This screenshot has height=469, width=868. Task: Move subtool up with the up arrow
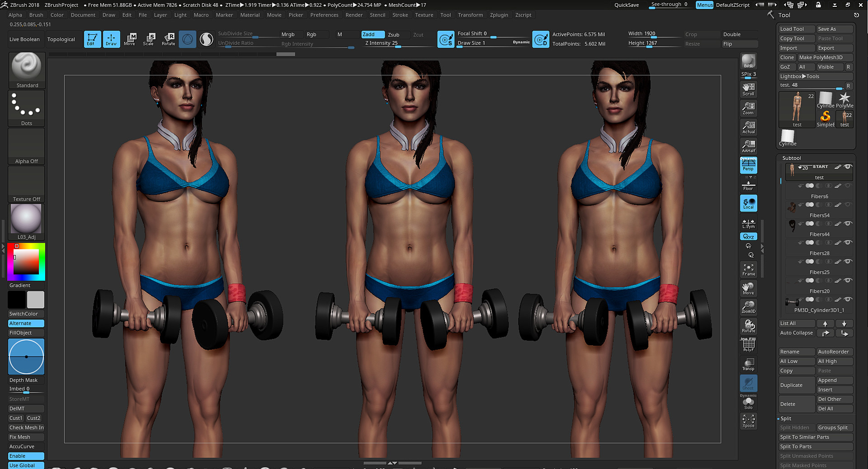(825, 324)
